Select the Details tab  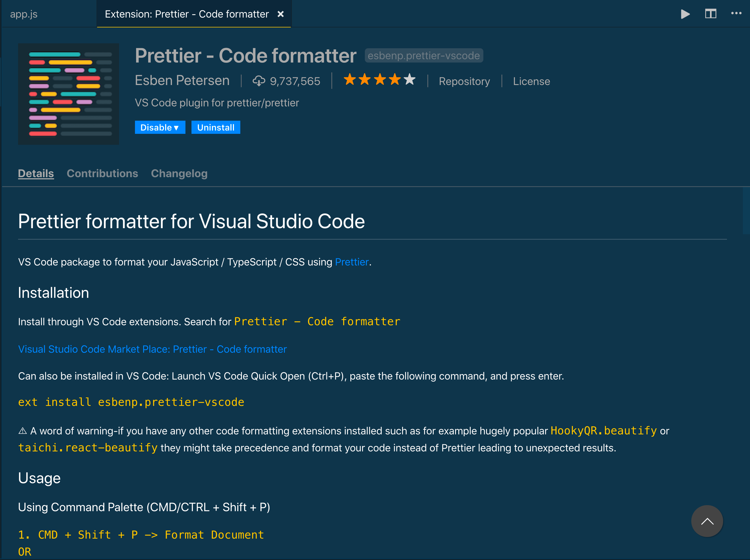tap(36, 173)
